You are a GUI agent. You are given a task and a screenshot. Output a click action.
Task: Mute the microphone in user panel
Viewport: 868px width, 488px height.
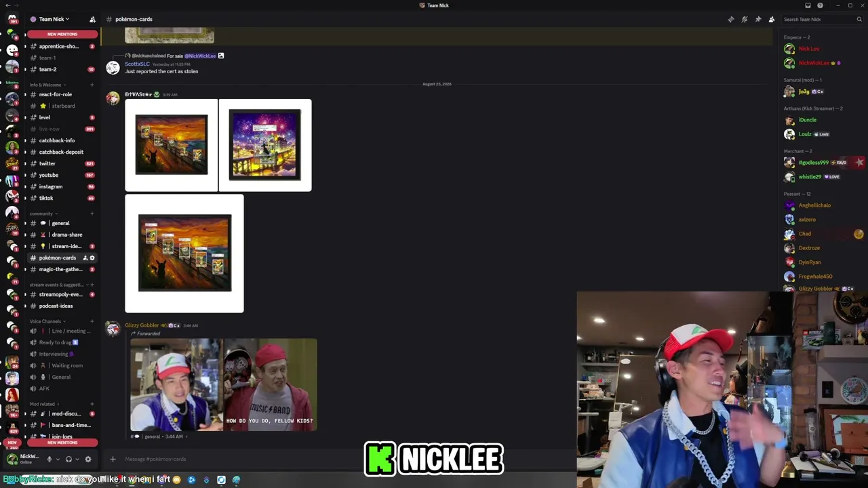click(49, 459)
